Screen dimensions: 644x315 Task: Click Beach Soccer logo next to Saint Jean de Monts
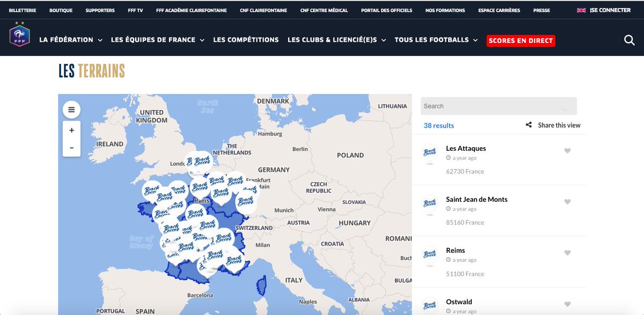pyautogui.click(x=430, y=204)
